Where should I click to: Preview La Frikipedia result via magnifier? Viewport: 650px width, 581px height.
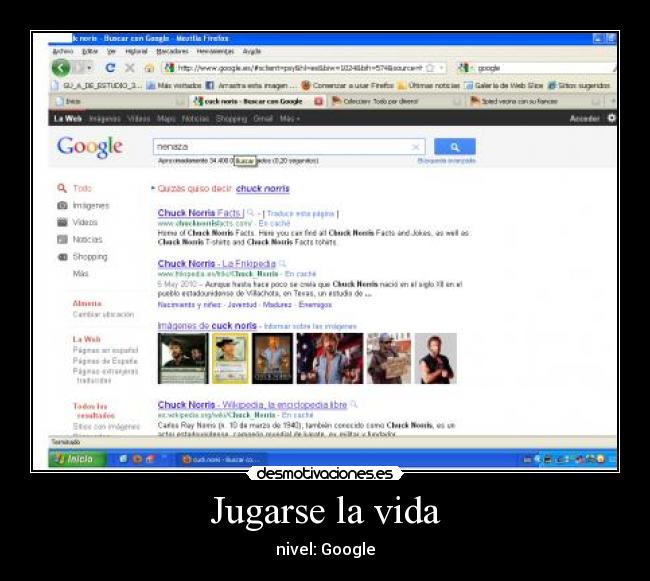tap(282, 264)
